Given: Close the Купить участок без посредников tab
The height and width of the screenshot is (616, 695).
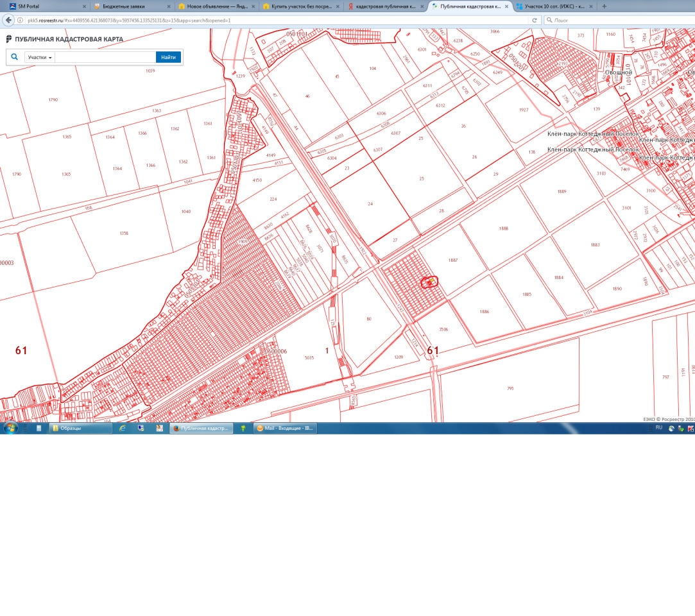Looking at the screenshot, I should pyautogui.click(x=337, y=6).
